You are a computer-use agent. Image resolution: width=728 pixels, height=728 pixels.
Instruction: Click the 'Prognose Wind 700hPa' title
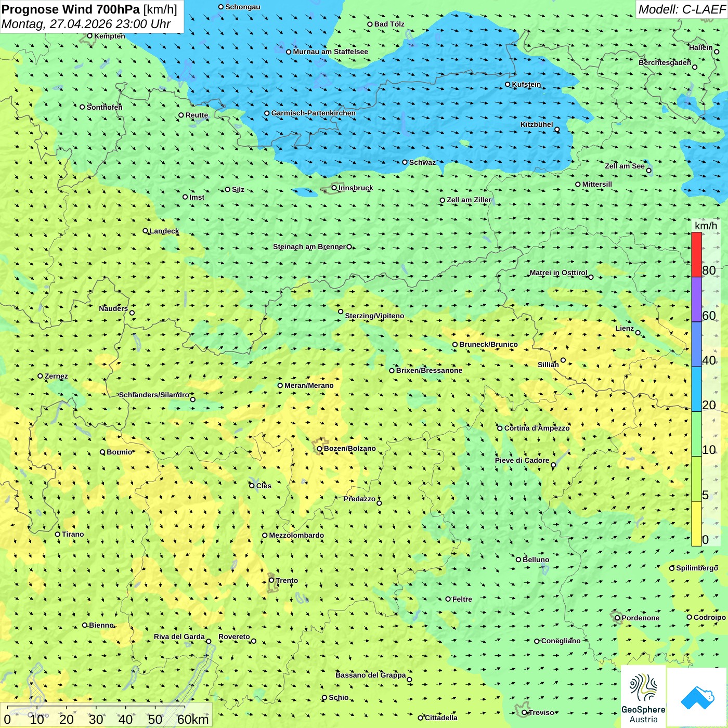pos(71,9)
